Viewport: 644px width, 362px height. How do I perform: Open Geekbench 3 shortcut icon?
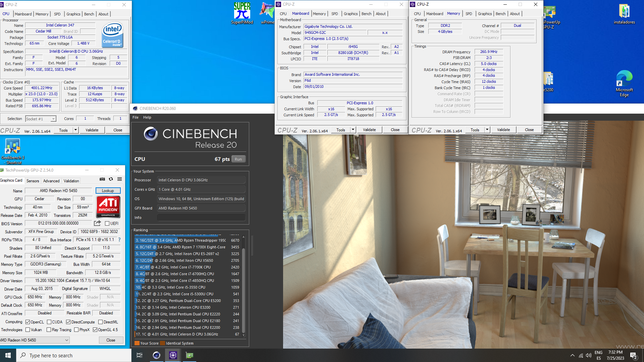pyautogui.click(x=13, y=152)
